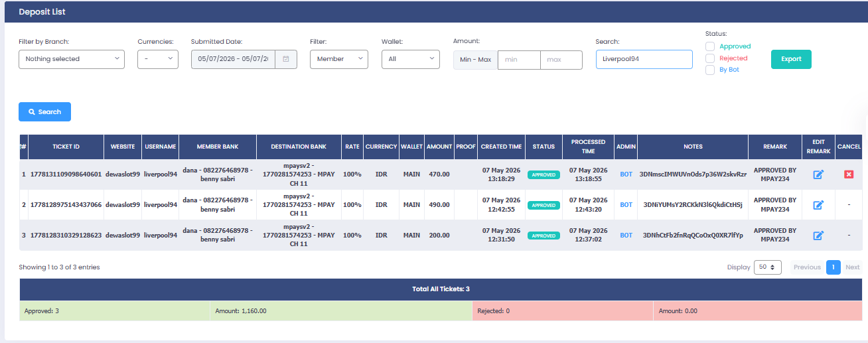This screenshot has height=343, width=868.
Task: Tick the Approved status checkbox
Action: [710, 46]
